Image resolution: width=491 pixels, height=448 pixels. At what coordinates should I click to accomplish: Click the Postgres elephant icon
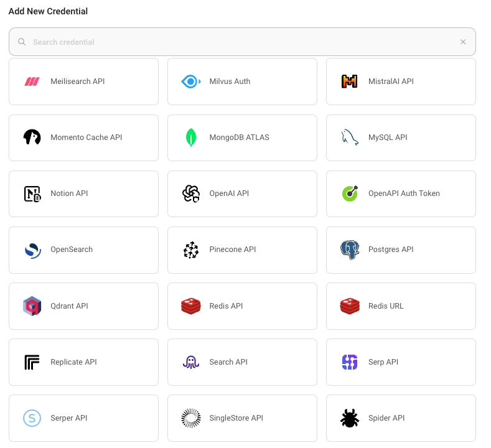click(x=350, y=250)
